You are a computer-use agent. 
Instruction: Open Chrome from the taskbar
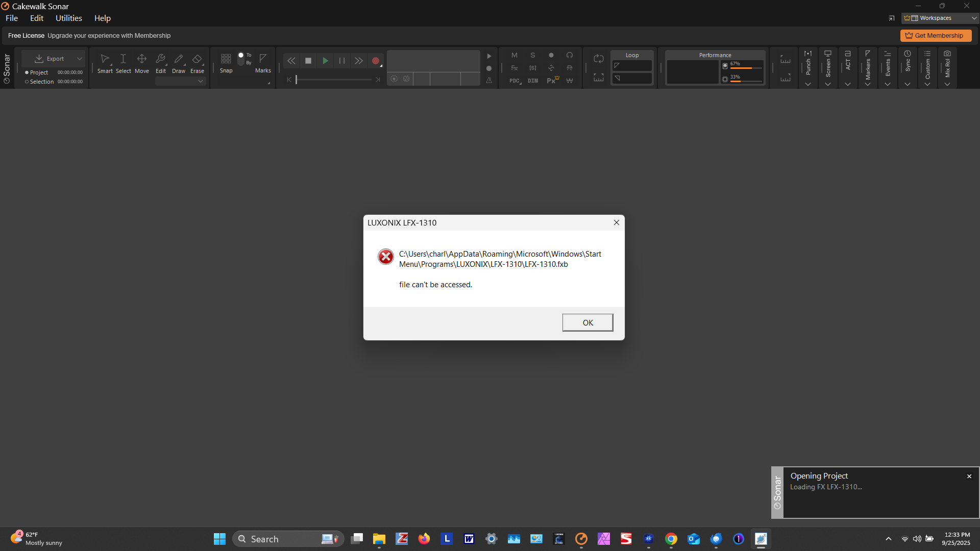click(x=671, y=539)
